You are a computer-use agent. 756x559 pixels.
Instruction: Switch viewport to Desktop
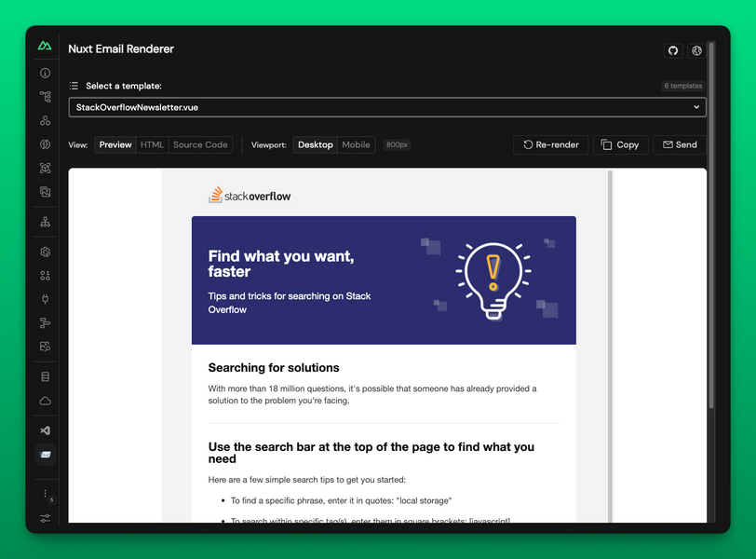[315, 145]
